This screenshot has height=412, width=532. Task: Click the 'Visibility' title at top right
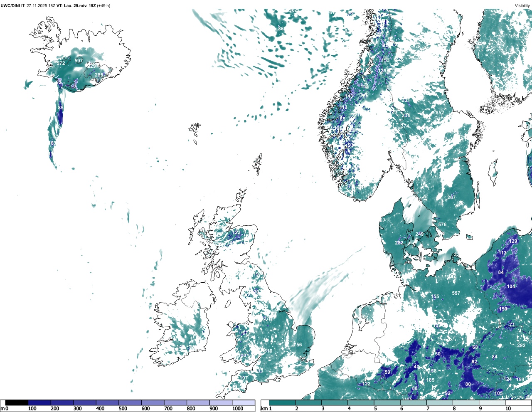pyautogui.click(x=522, y=5)
